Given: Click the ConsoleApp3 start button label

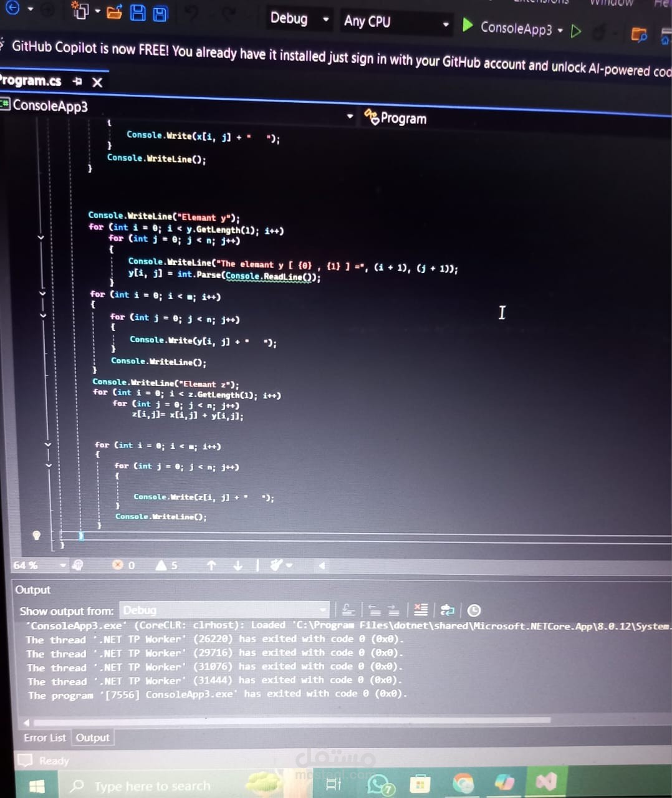Looking at the screenshot, I should click(x=516, y=28).
